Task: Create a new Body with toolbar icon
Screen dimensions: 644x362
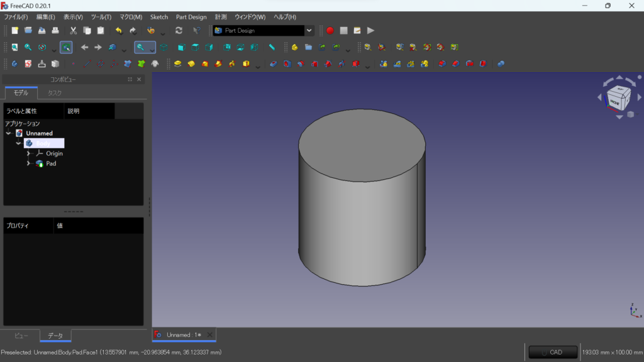Action: tap(15, 63)
